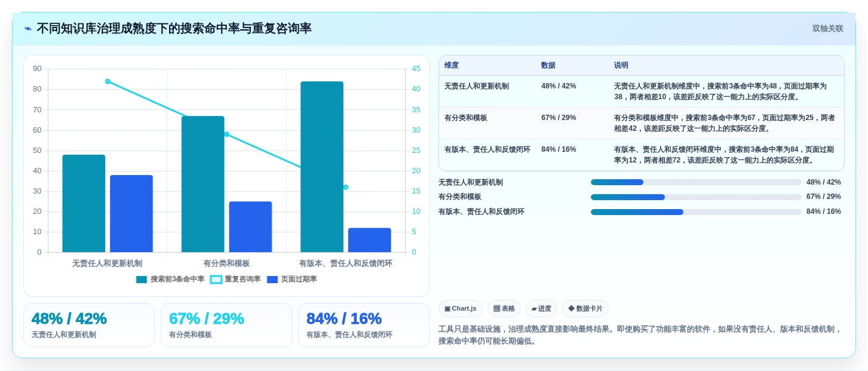Open the 48% / 42% data card
868x371 pixels.
pos(89,325)
